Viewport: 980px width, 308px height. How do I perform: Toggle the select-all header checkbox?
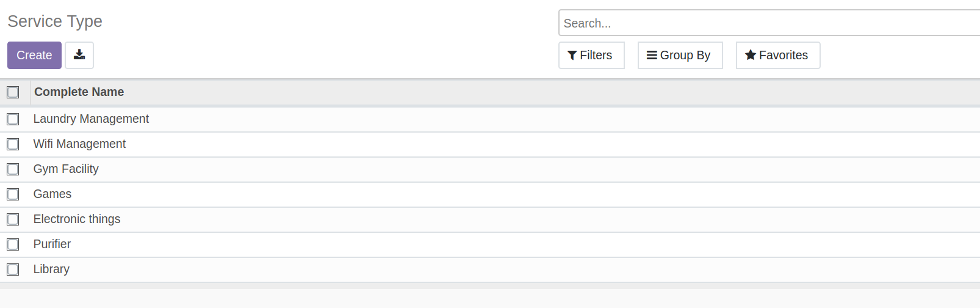pos(13,92)
